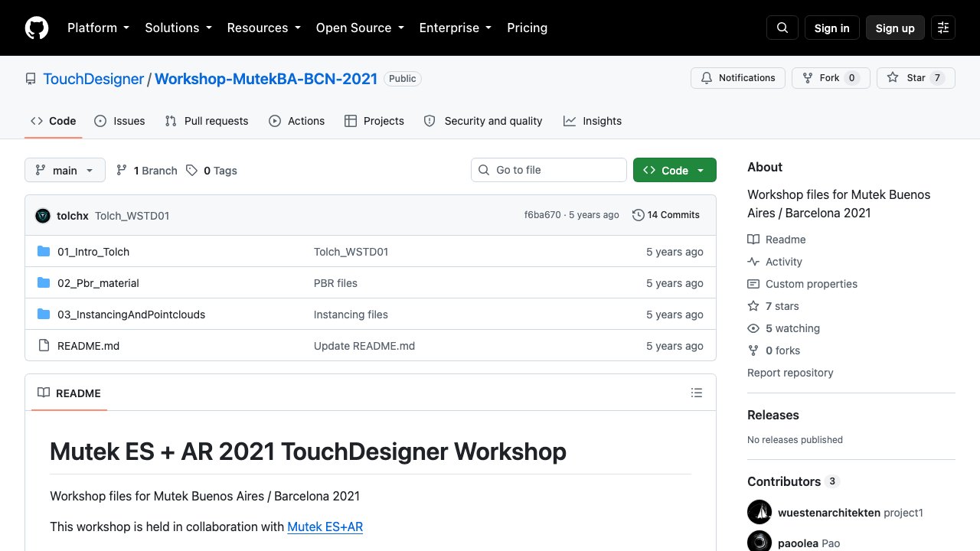Open wuestenarchitekten contributor name link
This screenshot has height=551, width=980.
tap(829, 513)
